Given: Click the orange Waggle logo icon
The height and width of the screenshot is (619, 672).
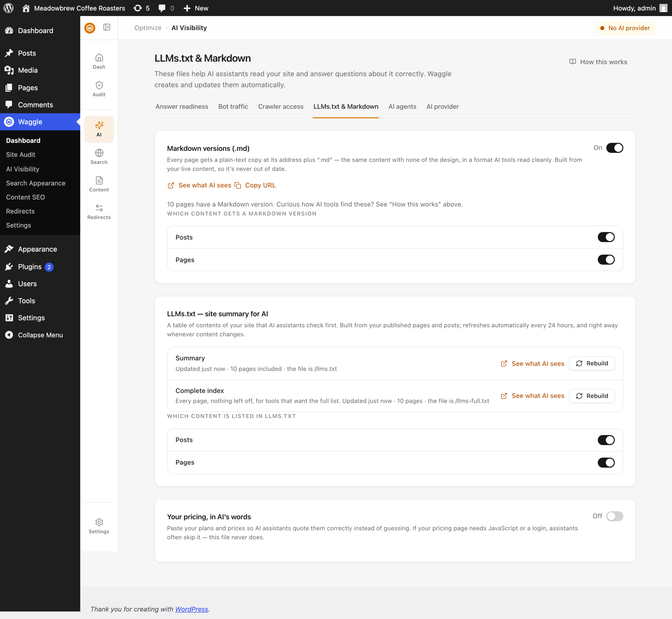Looking at the screenshot, I should 90,28.
